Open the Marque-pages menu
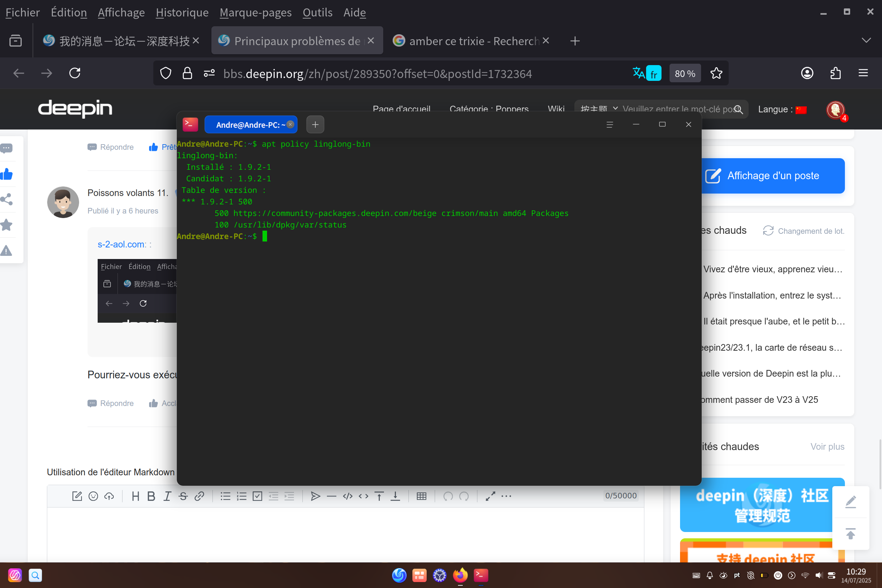The image size is (882, 588). [256, 12]
